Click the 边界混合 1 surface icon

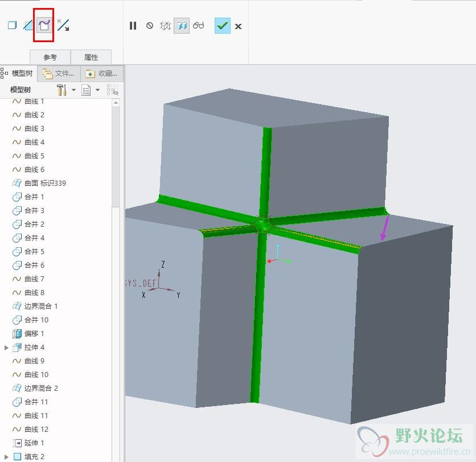pos(17,306)
